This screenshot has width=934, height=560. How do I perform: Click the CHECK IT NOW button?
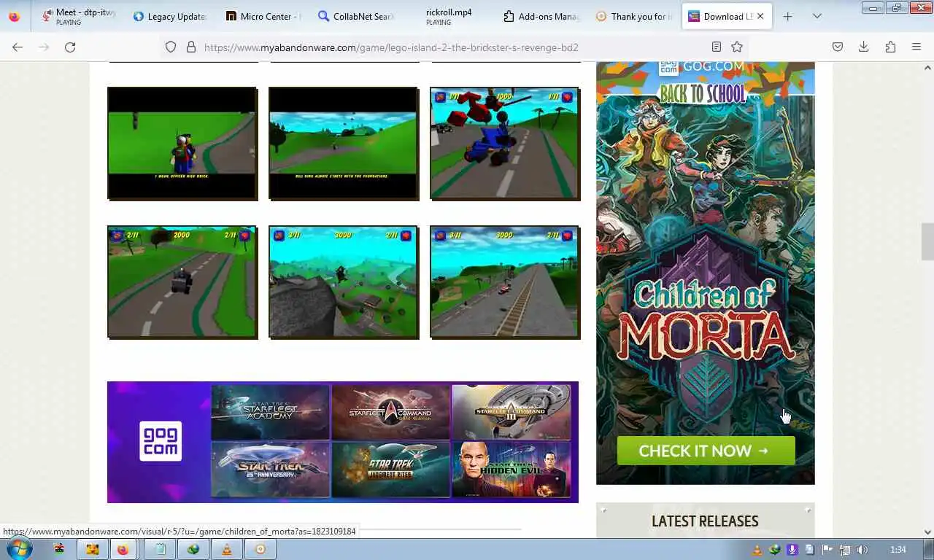click(706, 451)
